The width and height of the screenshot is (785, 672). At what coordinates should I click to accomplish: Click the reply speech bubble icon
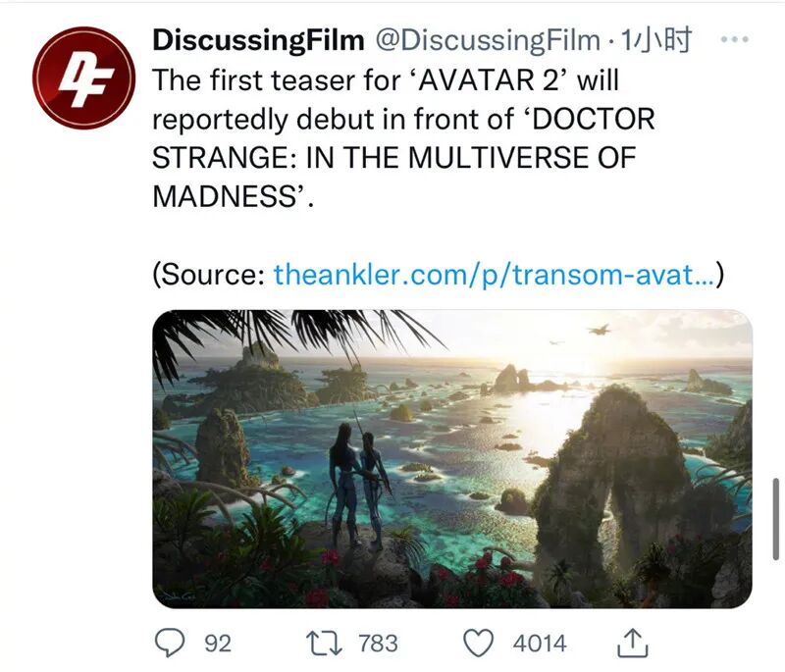pyautogui.click(x=170, y=643)
